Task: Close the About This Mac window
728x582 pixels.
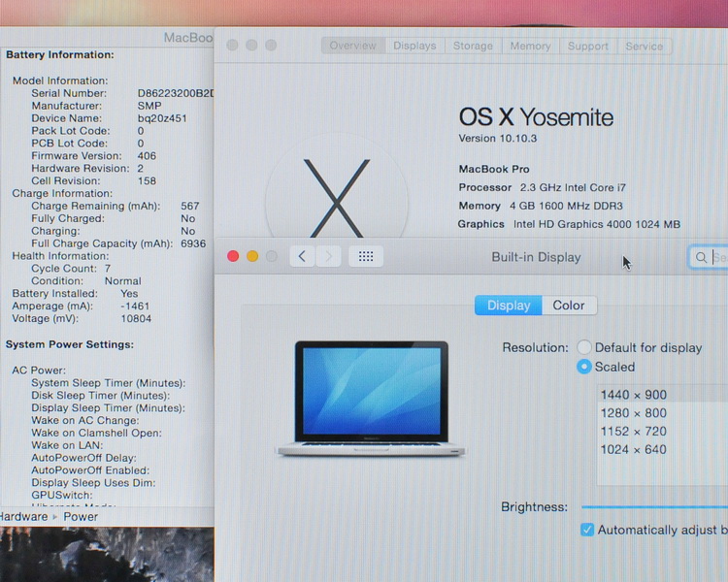Action: [x=232, y=45]
